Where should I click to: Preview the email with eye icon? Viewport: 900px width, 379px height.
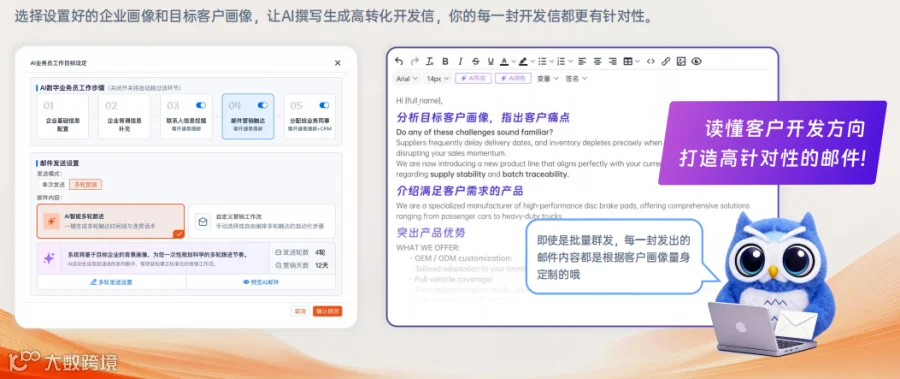pos(696,61)
